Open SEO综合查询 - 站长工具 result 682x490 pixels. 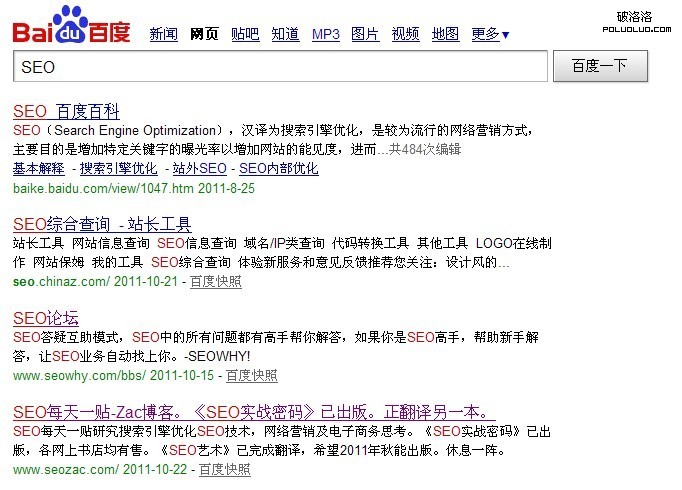point(102,224)
